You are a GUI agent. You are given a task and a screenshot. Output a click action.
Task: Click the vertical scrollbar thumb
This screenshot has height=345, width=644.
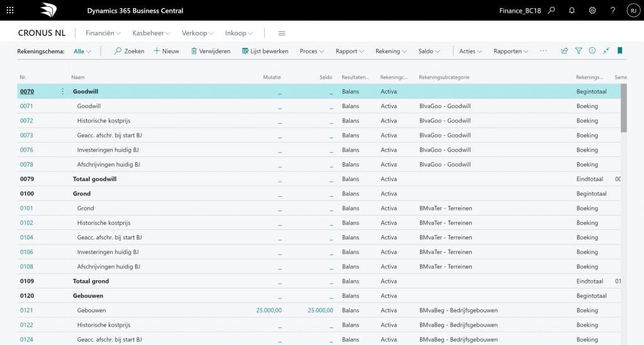(x=624, y=108)
